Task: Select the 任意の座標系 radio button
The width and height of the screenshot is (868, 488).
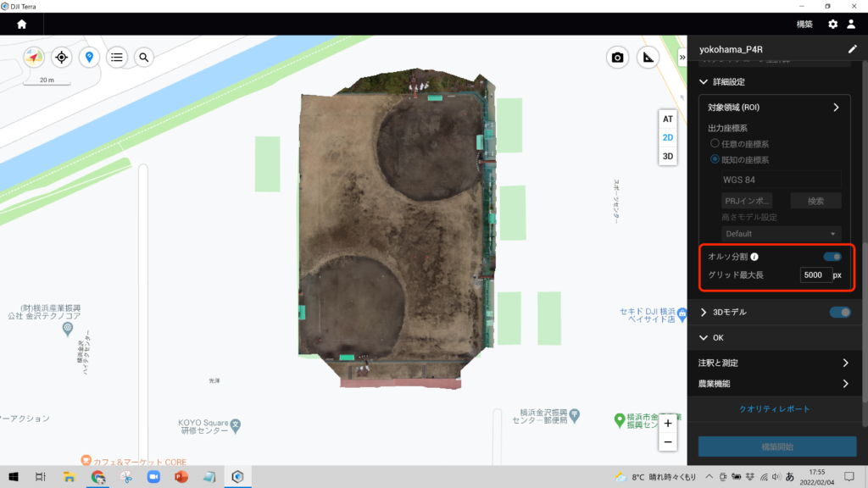Action: point(715,144)
